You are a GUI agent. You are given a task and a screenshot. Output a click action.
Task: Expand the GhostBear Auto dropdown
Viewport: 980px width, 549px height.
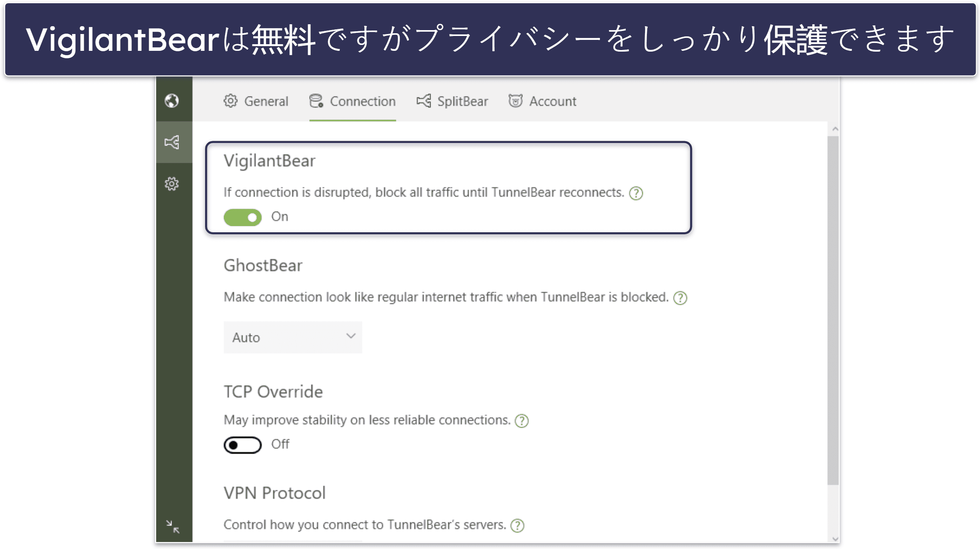(293, 337)
